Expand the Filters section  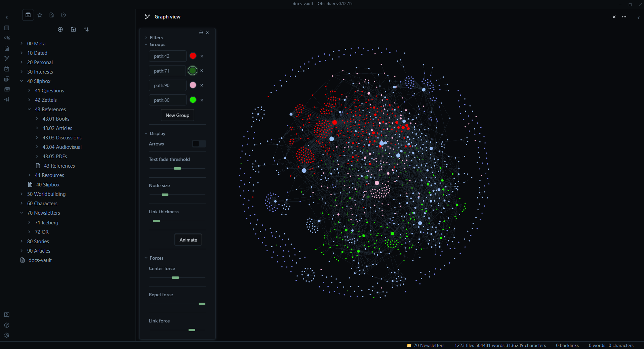[146, 38]
